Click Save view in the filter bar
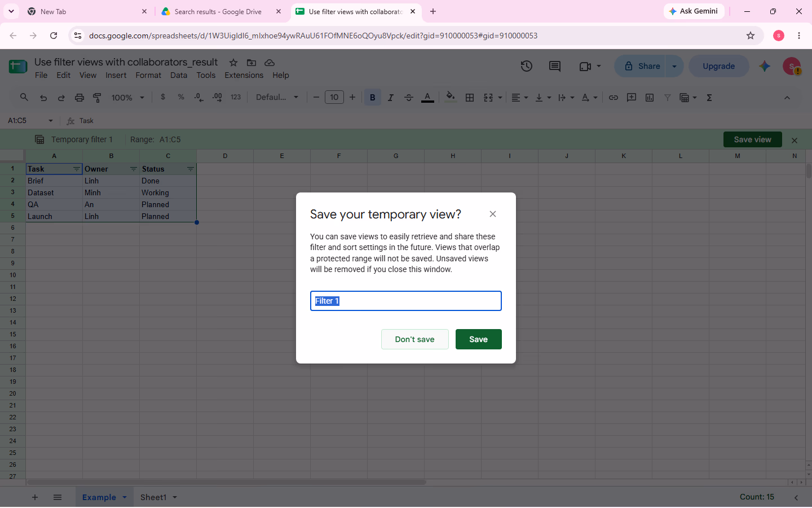 pyautogui.click(x=752, y=139)
